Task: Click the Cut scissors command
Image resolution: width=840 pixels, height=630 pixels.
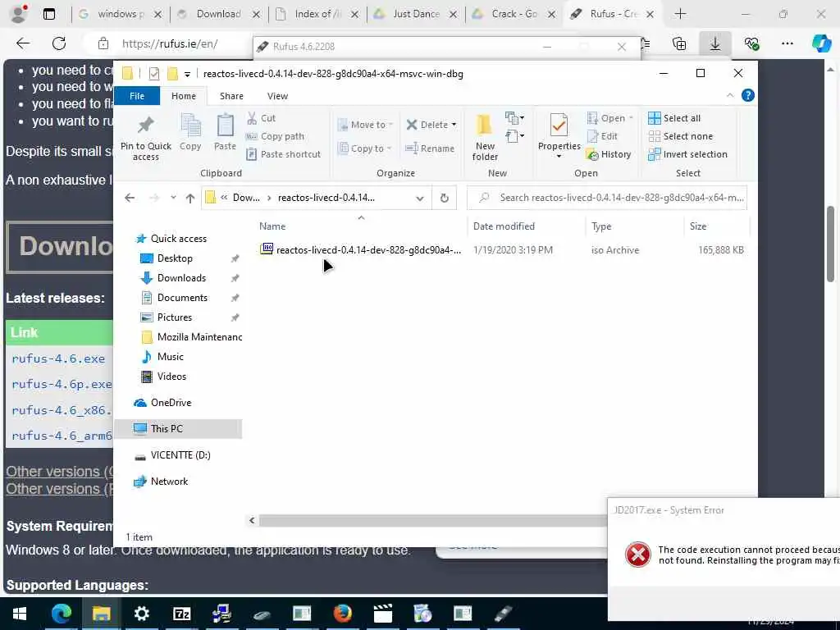Action: pyautogui.click(x=261, y=118)
